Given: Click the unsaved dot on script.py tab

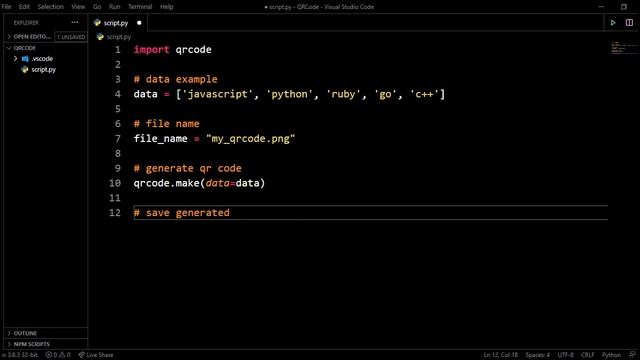Looking at the screenshot, I should click(139, 23).
